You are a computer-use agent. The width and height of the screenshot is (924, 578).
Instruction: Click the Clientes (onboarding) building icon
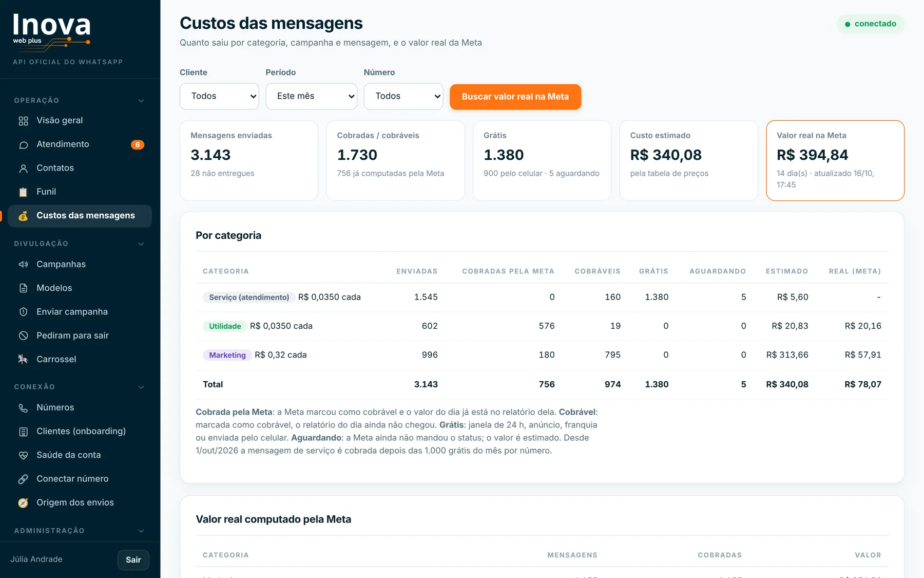pyautogui.click(x=23, y=432)
